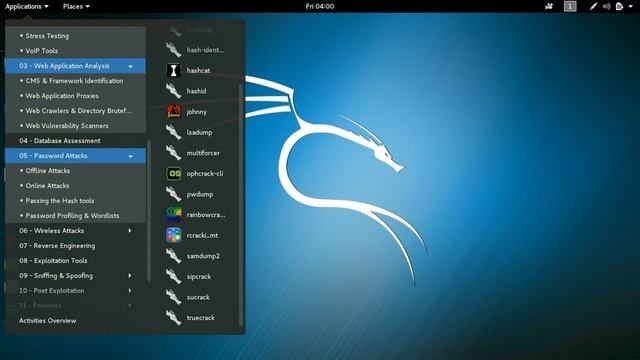Open the power/battery status icon
The height and width of the screenshot is (360, 640).
[620, 6]
